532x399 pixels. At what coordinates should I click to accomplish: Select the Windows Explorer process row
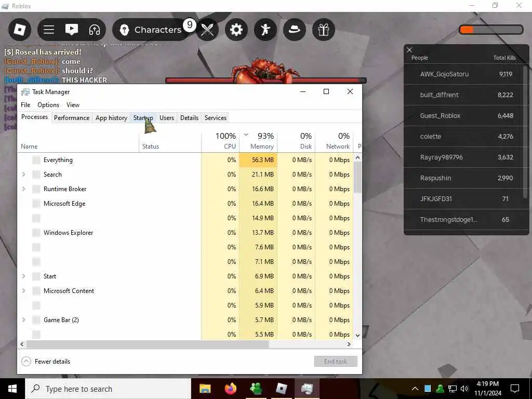click(x=185, y=233)
